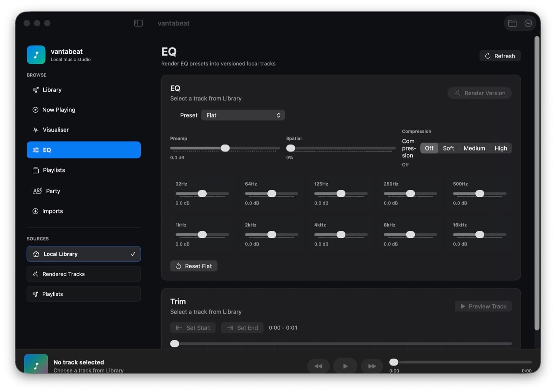Click the Set Start button

pos(193,328)
